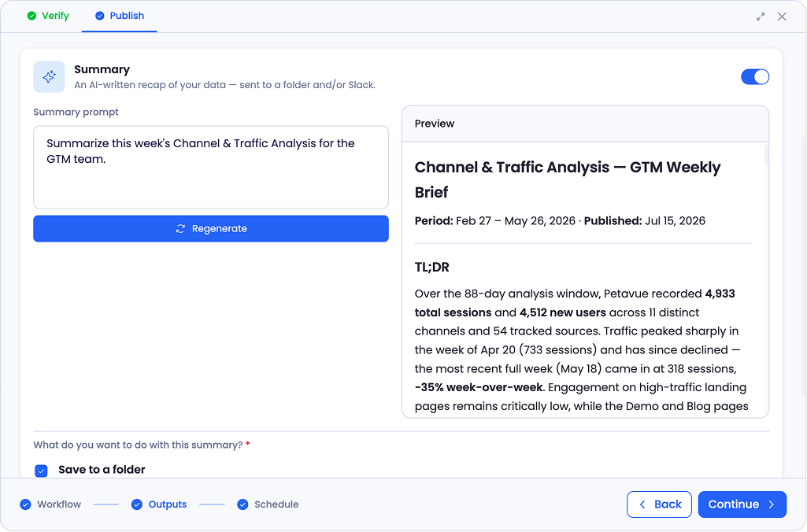807x532 pixels.
Task: Click the Channel & Traffic Analysis heading
Action: click(x=568, y=179)
